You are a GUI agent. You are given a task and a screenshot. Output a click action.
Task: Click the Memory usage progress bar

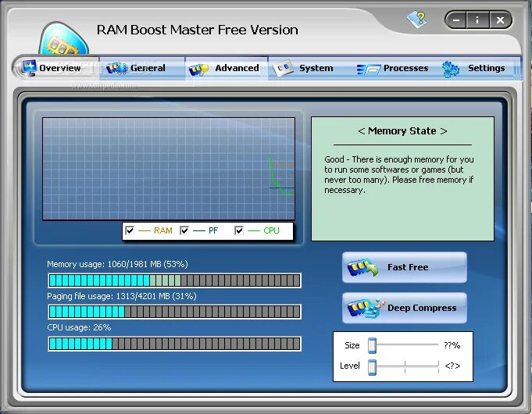[174, 280]
